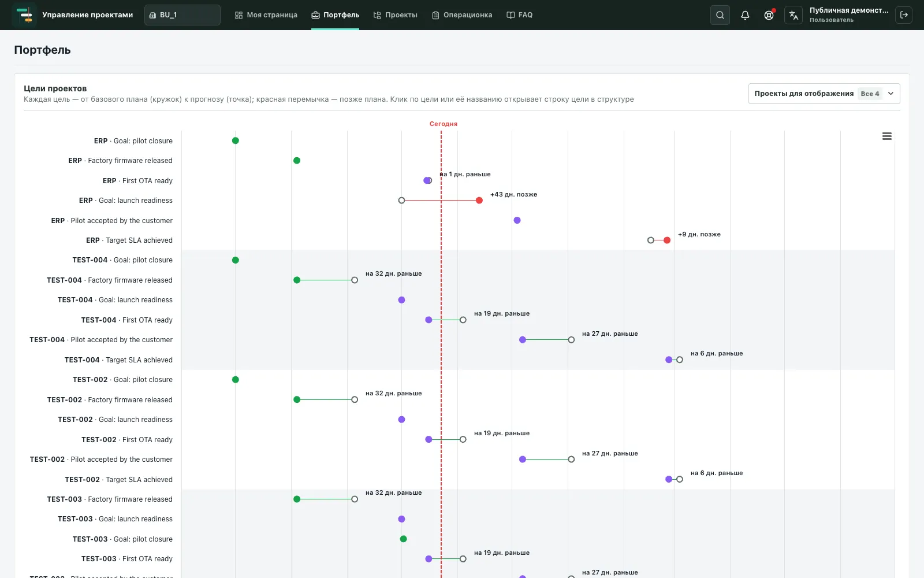Viewport: 924px width, 578px height.
Task: Click ERP Goal: pilot closure green dot
Action: point(236,141)
